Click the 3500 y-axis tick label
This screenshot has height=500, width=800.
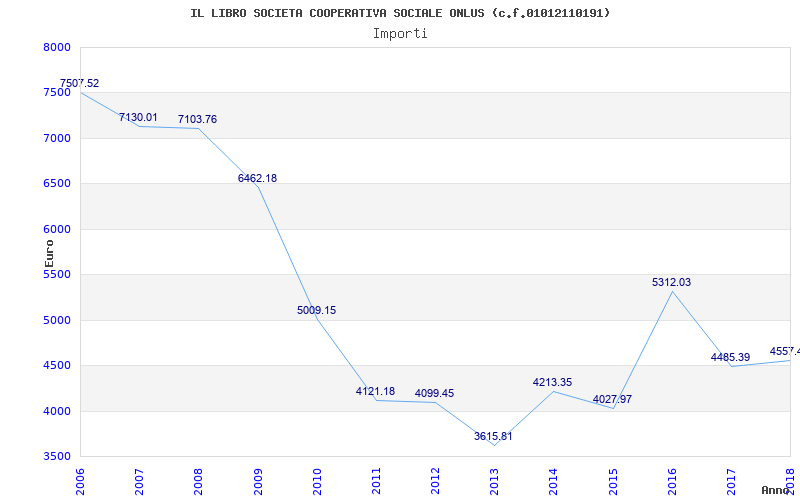pos(57,457)
